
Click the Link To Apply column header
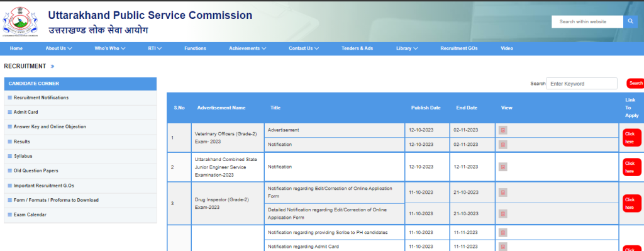pyautogui.click(x=631, y=108)
